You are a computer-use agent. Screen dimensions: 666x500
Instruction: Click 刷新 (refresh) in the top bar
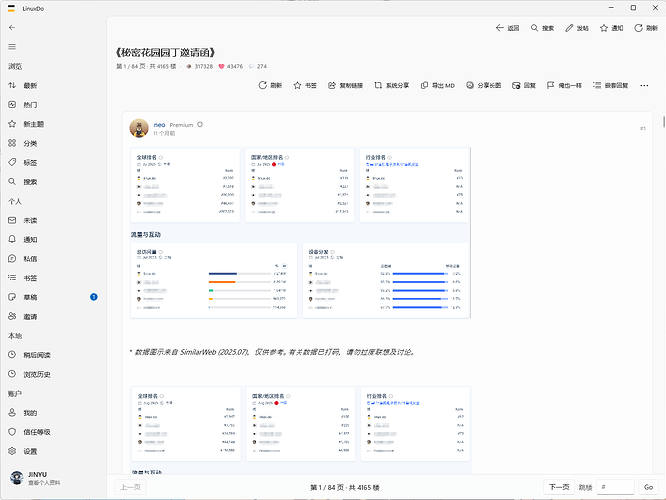(x=646, y=28)
